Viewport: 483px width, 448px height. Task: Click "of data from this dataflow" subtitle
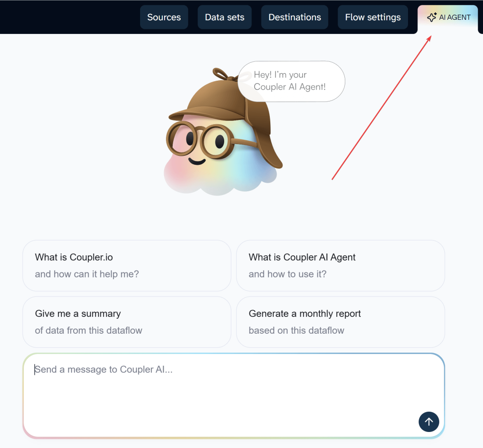(x=88, y=330)
